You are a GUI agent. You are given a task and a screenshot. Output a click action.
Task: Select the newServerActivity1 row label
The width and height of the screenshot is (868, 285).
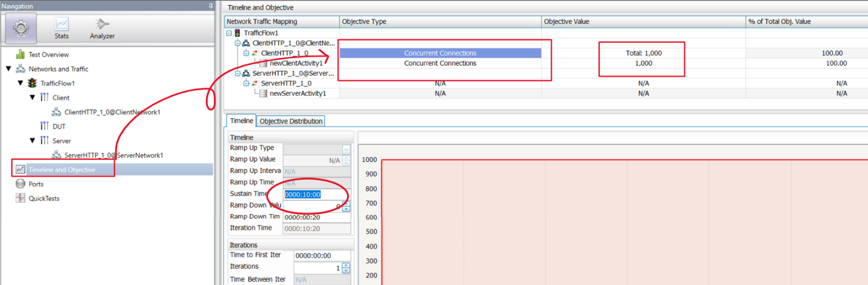point(298,93)
